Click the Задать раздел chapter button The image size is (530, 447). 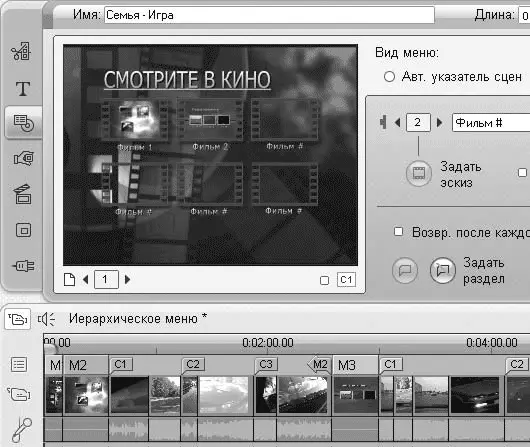[x=442, y=270]
